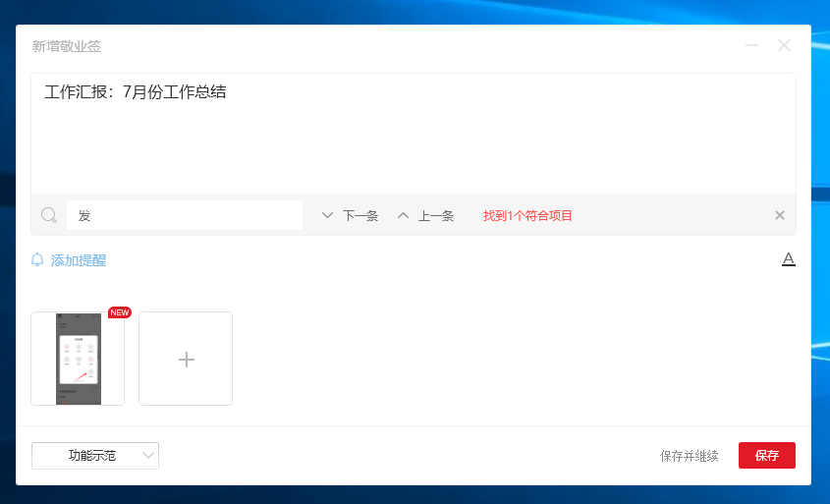
Task: Jump to previous match with 上一条
Action: pyautogui.click(x=426, y=215)
